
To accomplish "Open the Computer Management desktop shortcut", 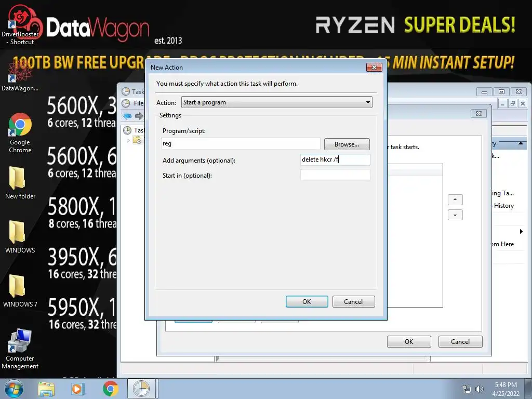I will [x=20, y=349].
